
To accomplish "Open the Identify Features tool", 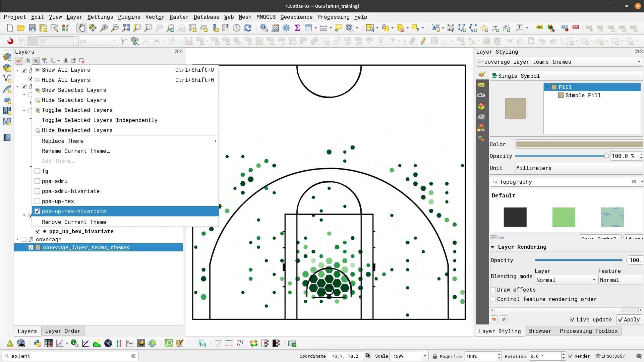I will click(264, 28).
